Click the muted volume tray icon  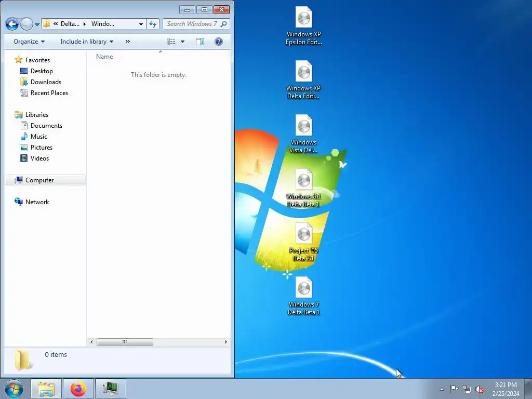[x=480, y=389]
